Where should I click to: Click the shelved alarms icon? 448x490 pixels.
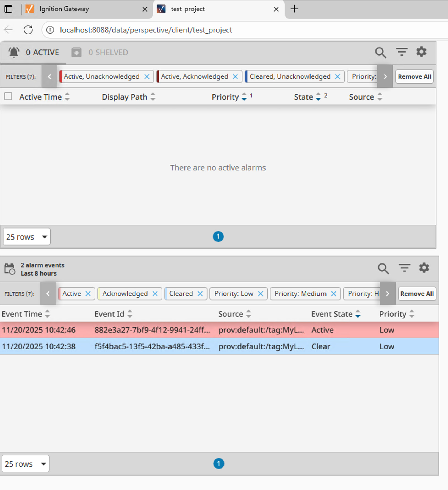click(76, 52)
